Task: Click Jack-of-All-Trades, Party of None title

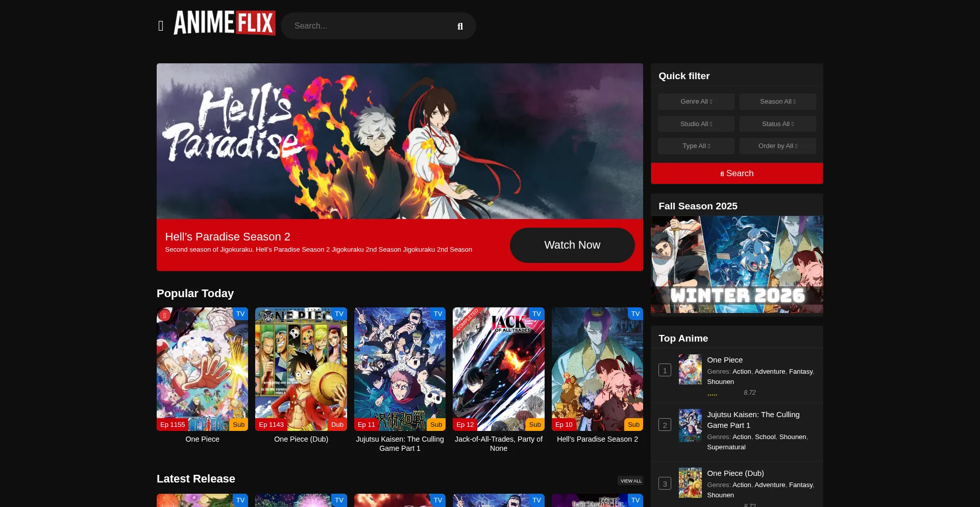Action: [499, 444]
